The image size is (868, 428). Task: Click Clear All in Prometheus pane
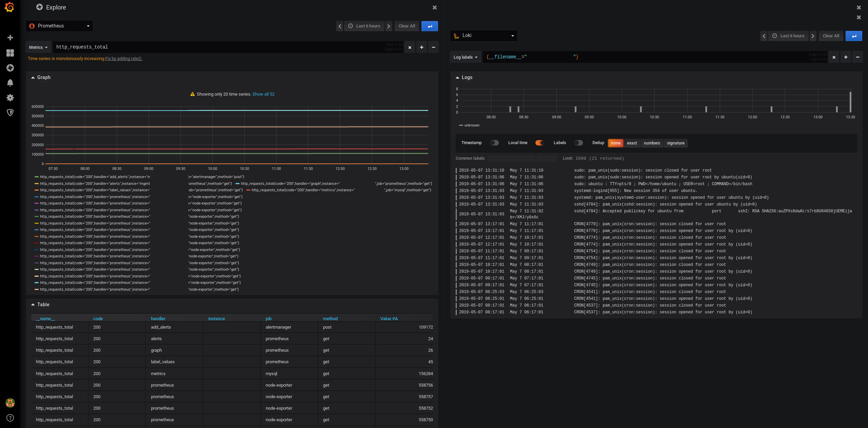point(407,26)
